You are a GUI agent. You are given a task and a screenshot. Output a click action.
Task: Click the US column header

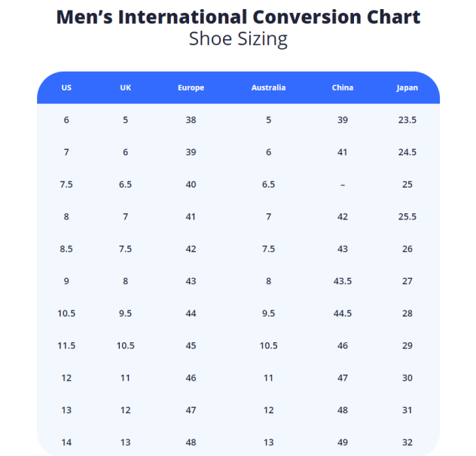point(66,87)
